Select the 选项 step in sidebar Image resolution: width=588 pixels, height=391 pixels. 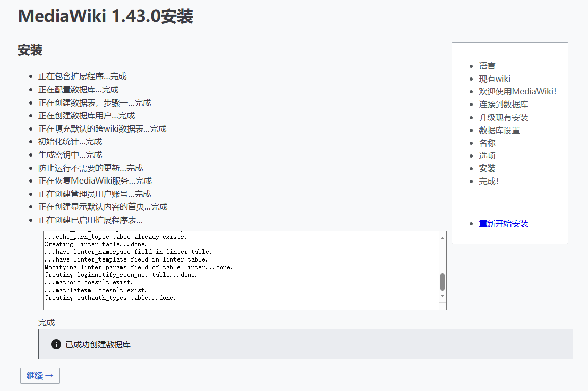coord(487,156)
